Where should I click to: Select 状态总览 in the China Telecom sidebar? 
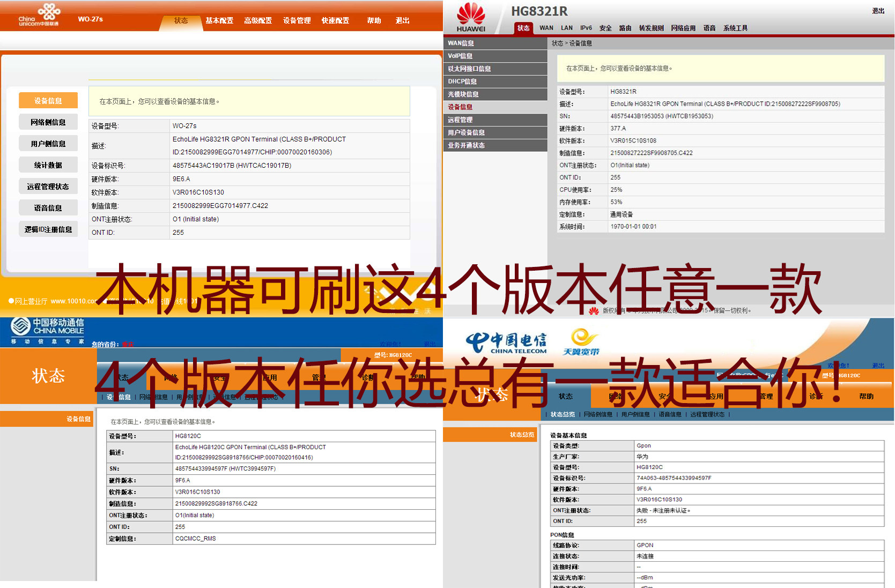coord(491,435)
